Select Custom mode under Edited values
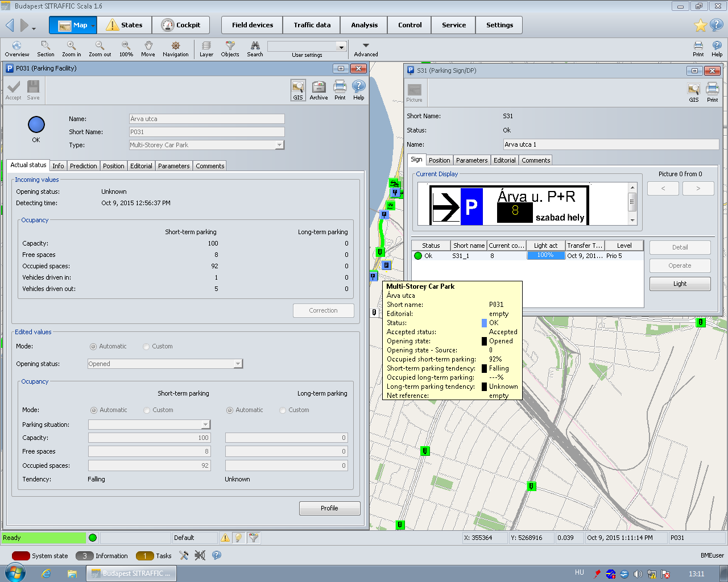 coord(146,347)
